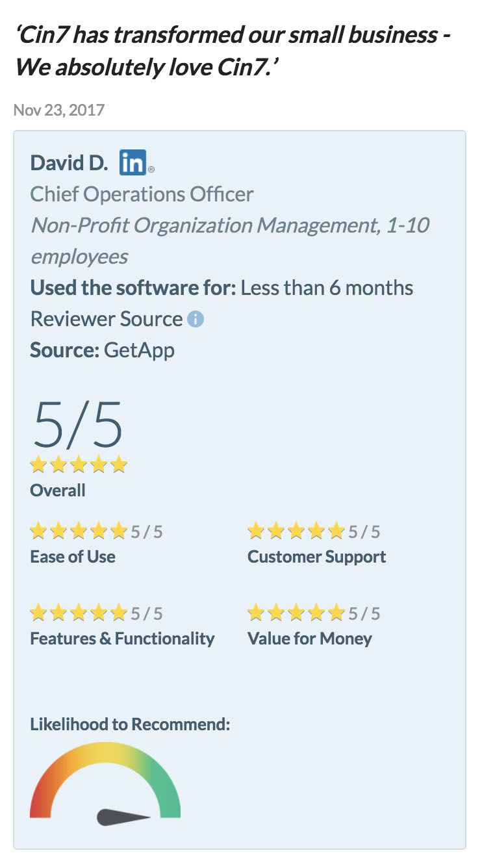This screenshot has height=868, width=482.
Task: Select the Reviewer Source label
Action: pyautogui.click(x=107, y=319)
